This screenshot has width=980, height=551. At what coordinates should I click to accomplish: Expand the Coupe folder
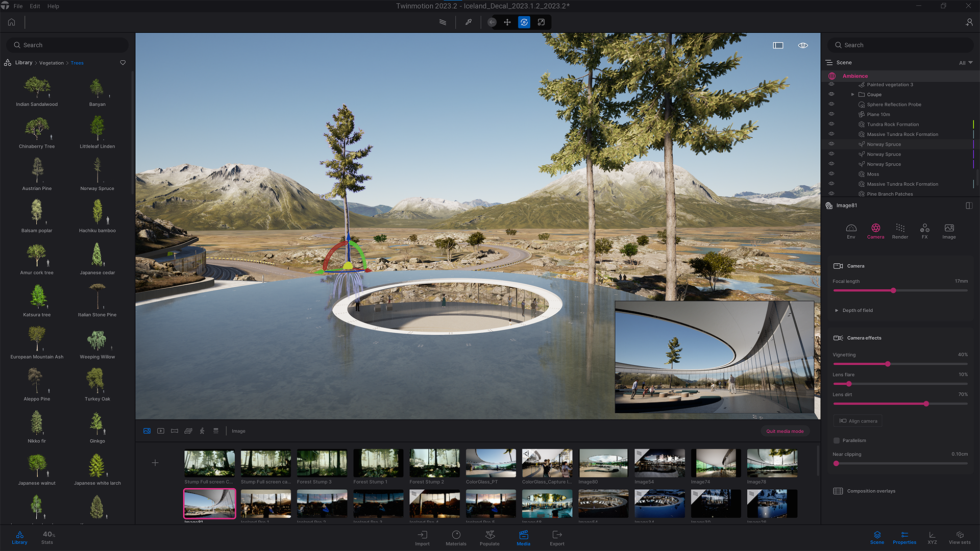tap(852, 94)
